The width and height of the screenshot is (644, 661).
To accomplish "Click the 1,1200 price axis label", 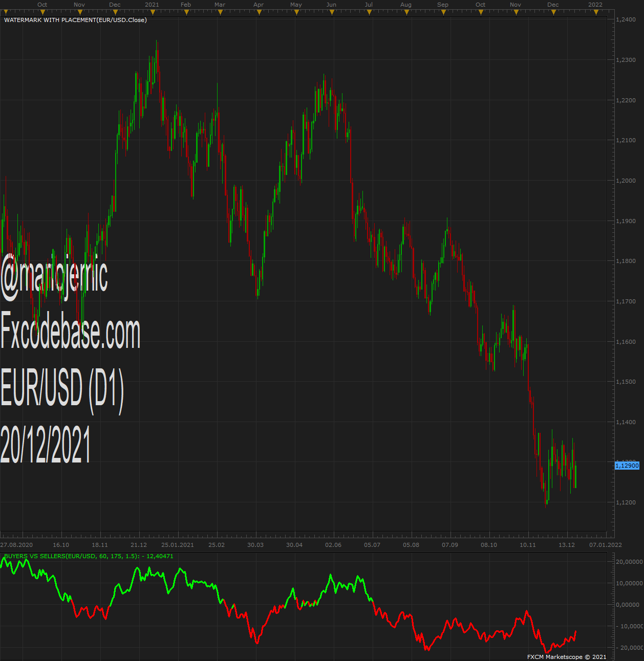I will click(626, 502).
